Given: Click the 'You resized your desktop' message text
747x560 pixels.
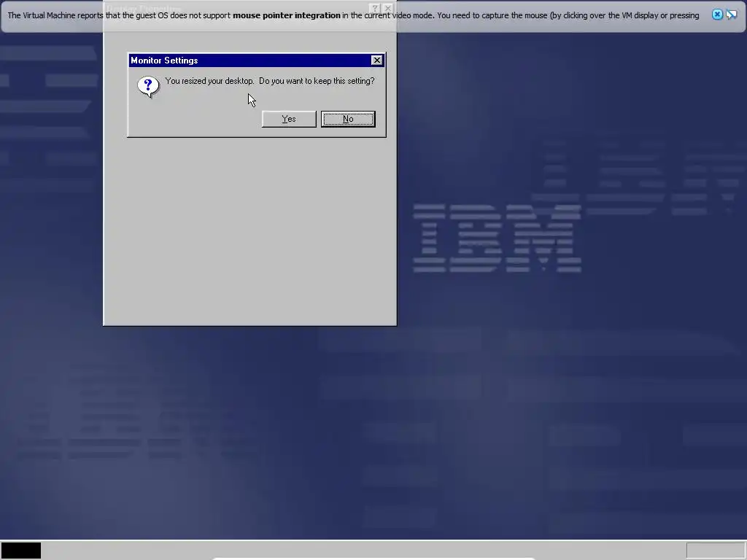Looking at the screenshot, I should (270, 81).
